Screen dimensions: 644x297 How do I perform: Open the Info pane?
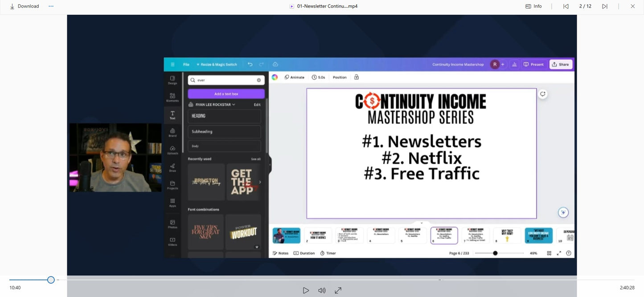click(533, 6)
